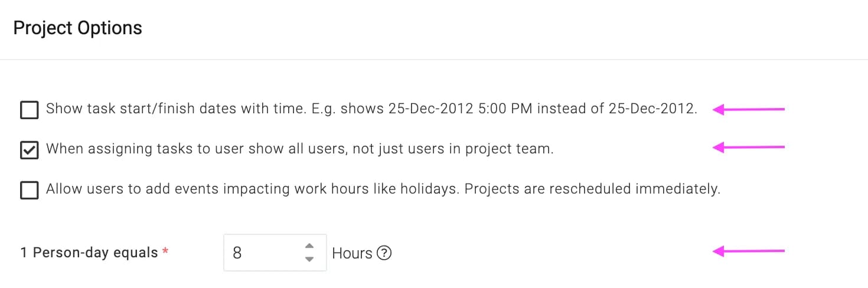Viewport: 868px width, 288px height.
Task: Tick the allow users to add events checkbox
Action: (29, 190)
